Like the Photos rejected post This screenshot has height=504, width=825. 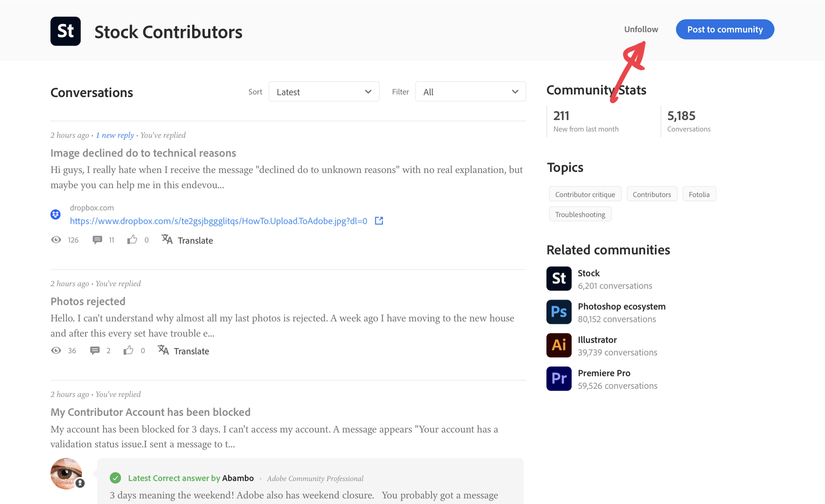click(129, 350)
